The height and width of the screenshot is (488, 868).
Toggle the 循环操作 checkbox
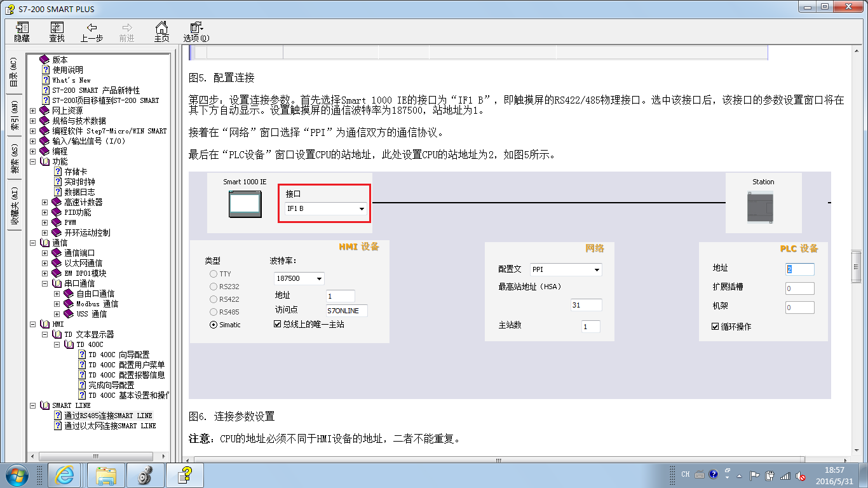click(715, 327)
